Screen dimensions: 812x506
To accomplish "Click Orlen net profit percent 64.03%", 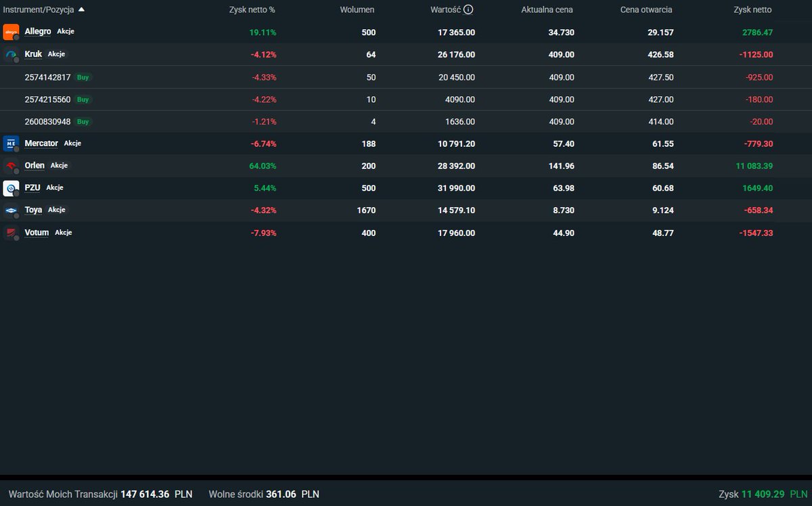I will coord(263,166).
